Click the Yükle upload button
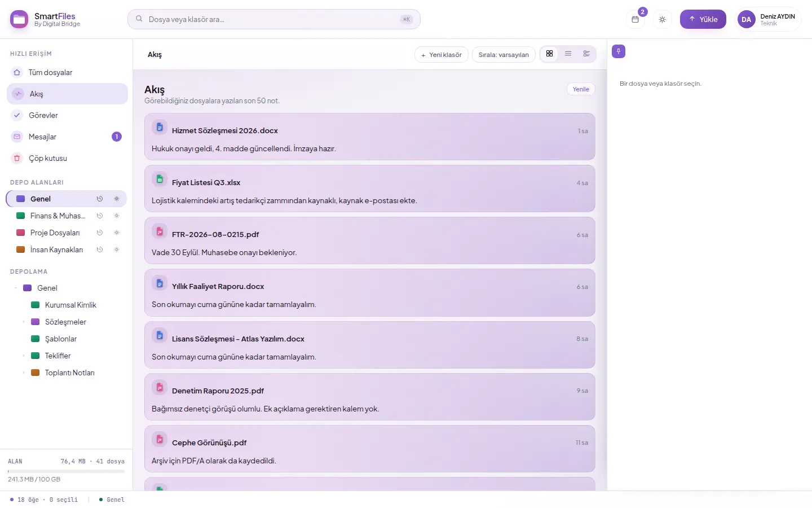The height and width of the screenshot is (508, 812). pos(703,19)
